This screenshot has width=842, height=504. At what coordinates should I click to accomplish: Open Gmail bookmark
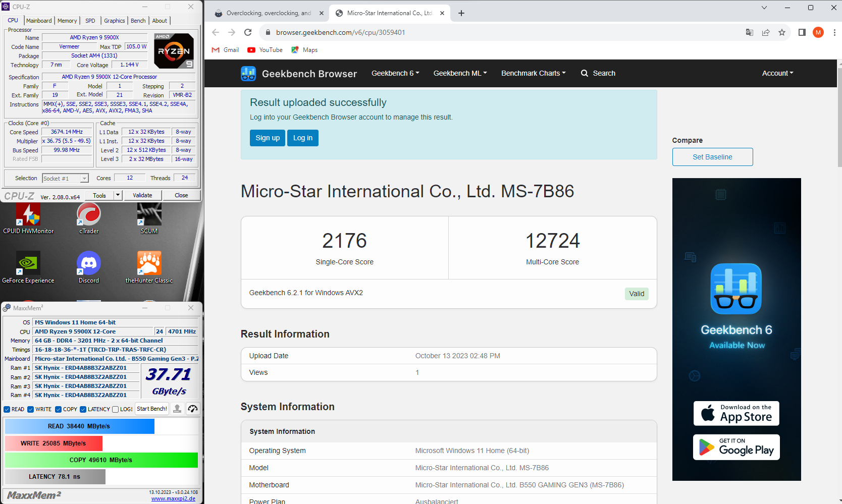pyautogui.click(x=226, y=50)
